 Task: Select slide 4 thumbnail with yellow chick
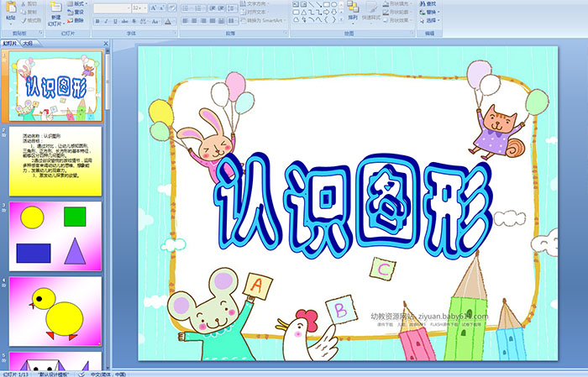point(55,312)
